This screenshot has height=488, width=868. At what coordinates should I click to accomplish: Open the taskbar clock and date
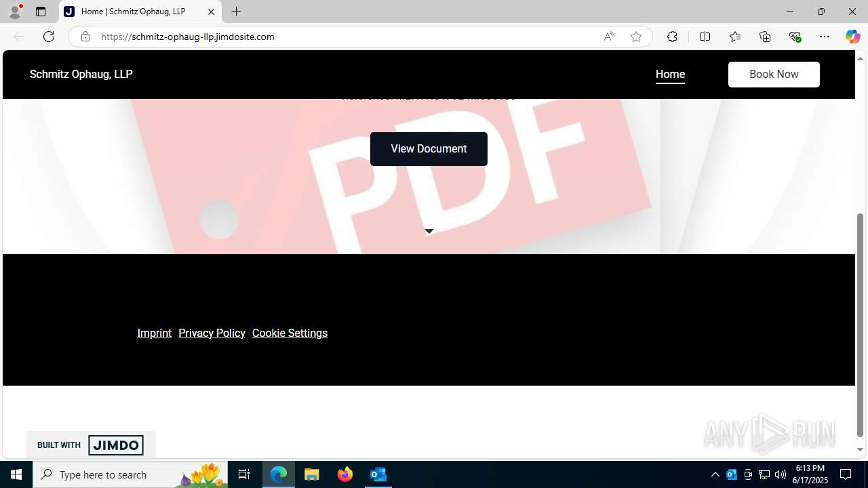810,474
